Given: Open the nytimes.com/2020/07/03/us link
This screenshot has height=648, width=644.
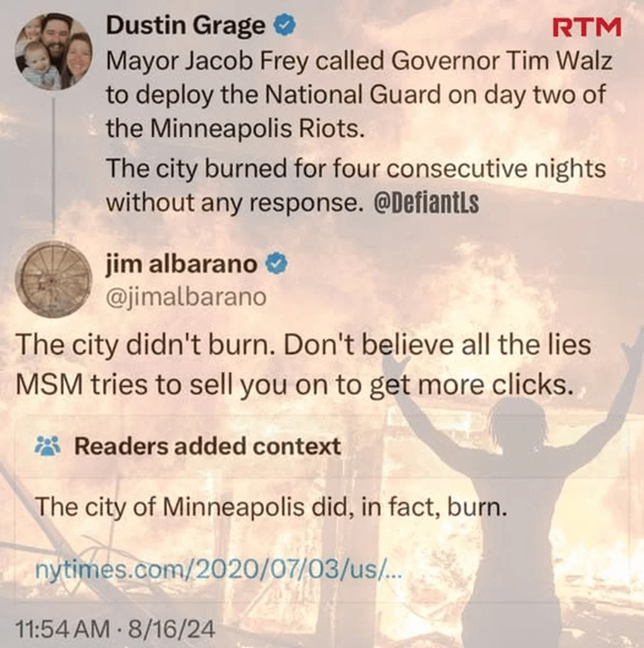Looking at the screenshot, I should coord(218,570).
